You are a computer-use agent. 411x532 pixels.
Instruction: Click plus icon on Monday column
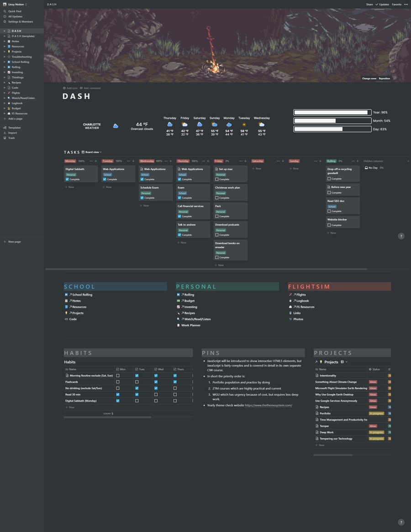tap(95, 161)
